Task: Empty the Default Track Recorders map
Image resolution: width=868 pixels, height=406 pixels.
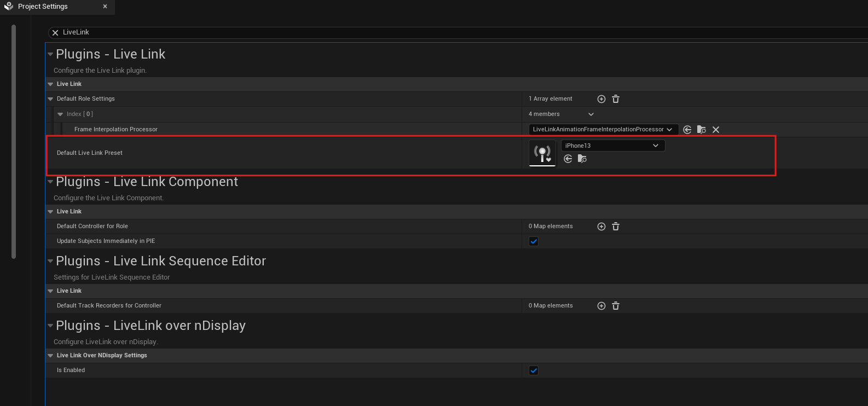Action: 616,306
